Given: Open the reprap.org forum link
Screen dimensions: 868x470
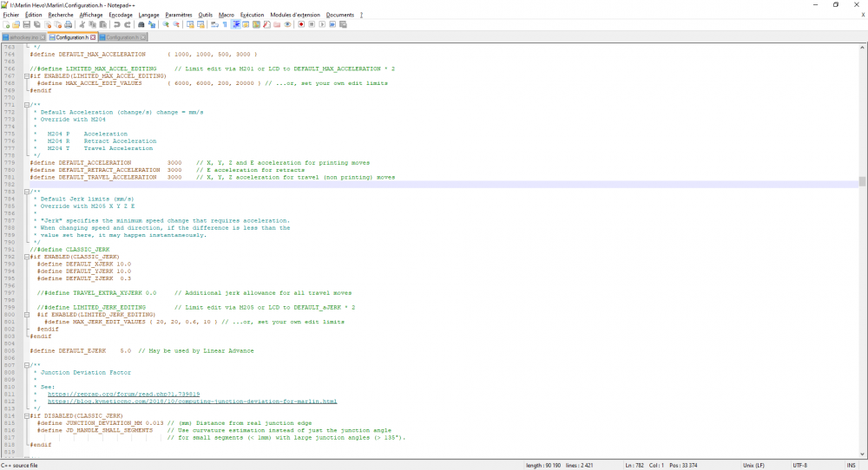Looking at the screenshot, I should click(123, 395).
